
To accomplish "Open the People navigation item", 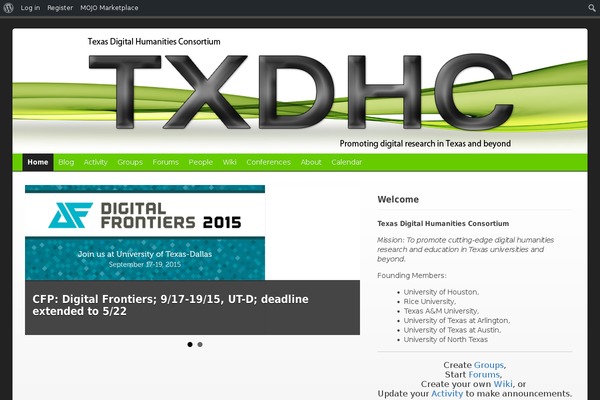I will (201, 162).
